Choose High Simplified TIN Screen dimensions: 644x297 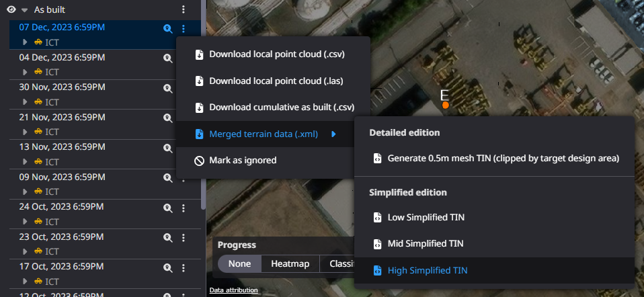(495, 270)
